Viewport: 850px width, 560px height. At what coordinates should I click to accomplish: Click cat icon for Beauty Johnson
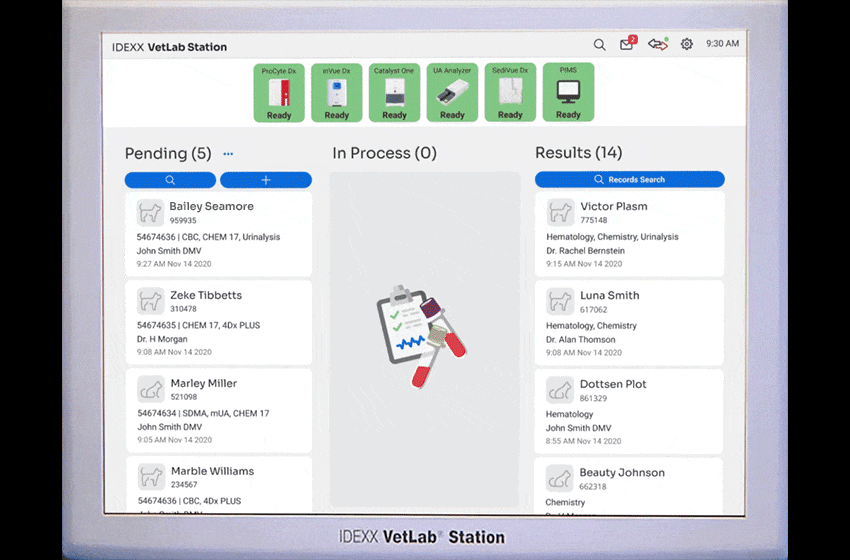pyautogui.click(x=560, y=478)
